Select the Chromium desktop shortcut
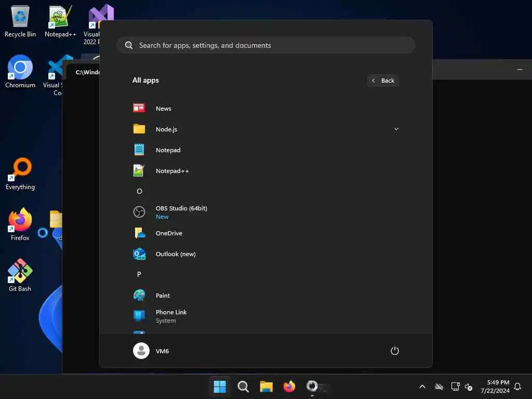The width and height of the screenshot is (532, 399). tap(20, 72)
